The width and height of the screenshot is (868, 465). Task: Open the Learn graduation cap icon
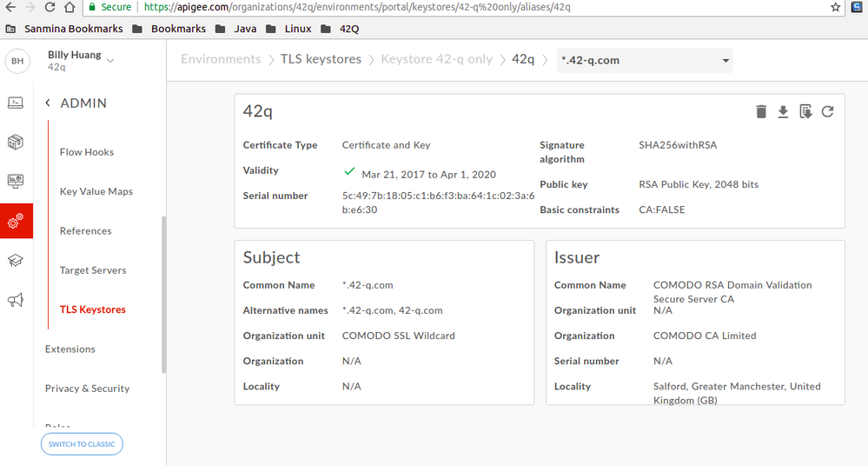point(16,260)
